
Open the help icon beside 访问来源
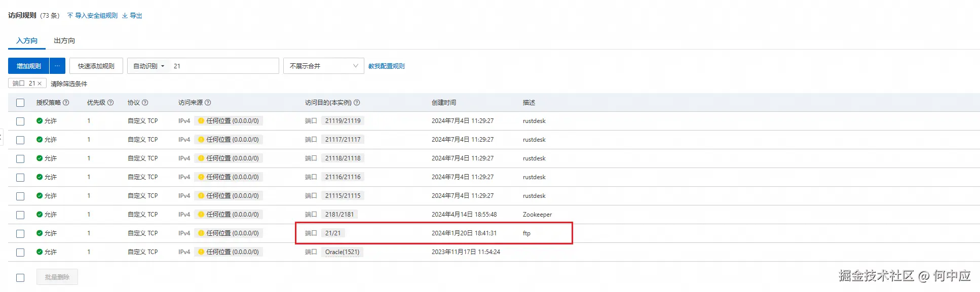(x=208, y=103)
